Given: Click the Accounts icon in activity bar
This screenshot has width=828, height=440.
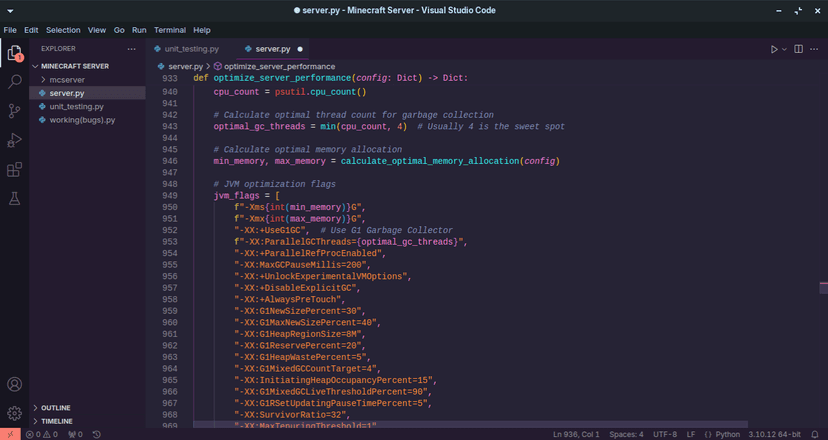Looking at the screenshot, I should tap(15, 384).
